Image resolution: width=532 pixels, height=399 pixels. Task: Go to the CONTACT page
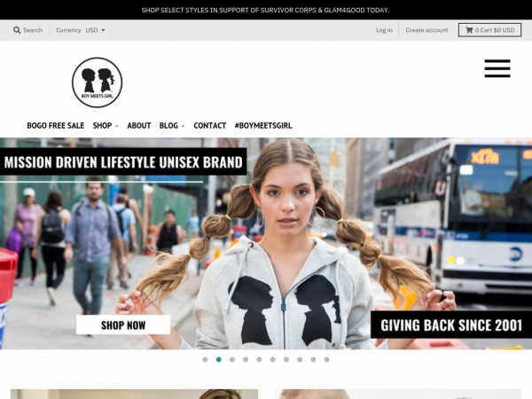tap(209, 126)
